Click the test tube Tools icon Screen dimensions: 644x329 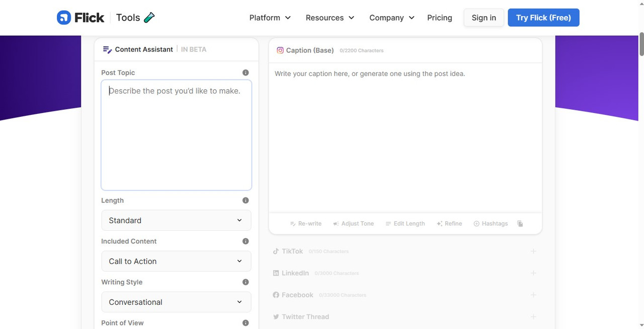click(149, 18)
